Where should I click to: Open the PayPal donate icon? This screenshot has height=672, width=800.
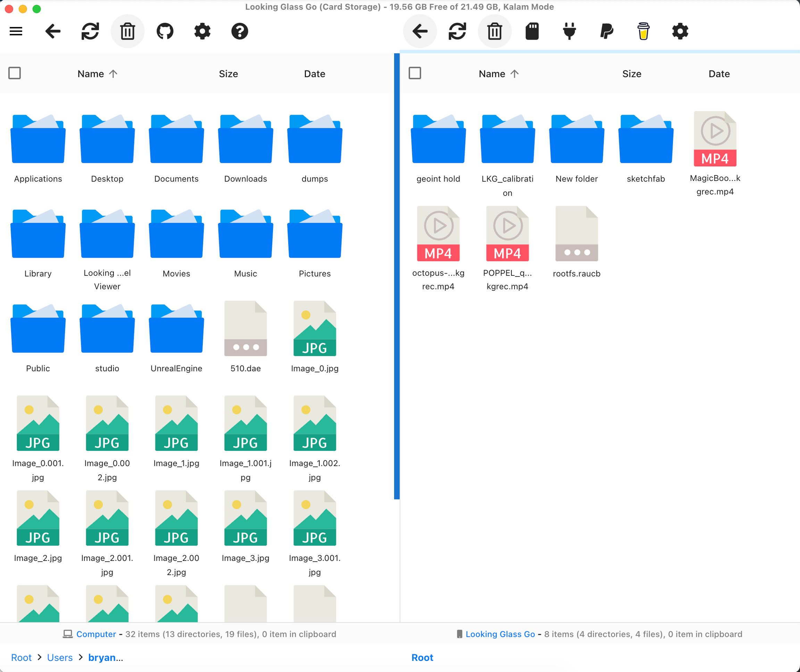tap(607, 31)
